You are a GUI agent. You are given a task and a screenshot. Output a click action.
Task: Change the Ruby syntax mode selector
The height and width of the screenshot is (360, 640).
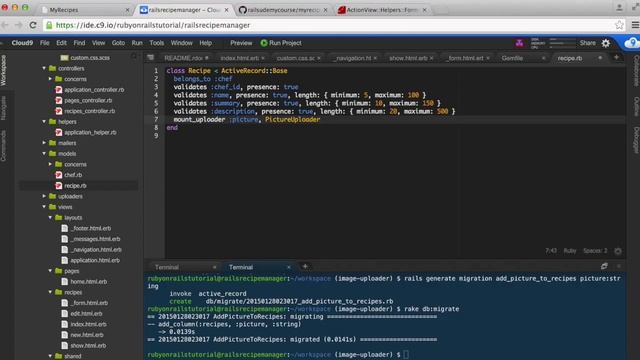tap(570, 251)
